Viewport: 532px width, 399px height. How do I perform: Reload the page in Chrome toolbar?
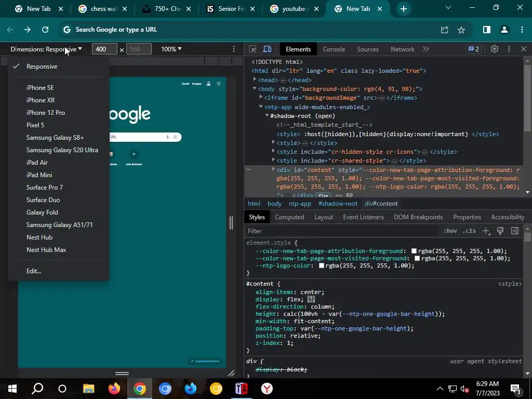(45, 30)
